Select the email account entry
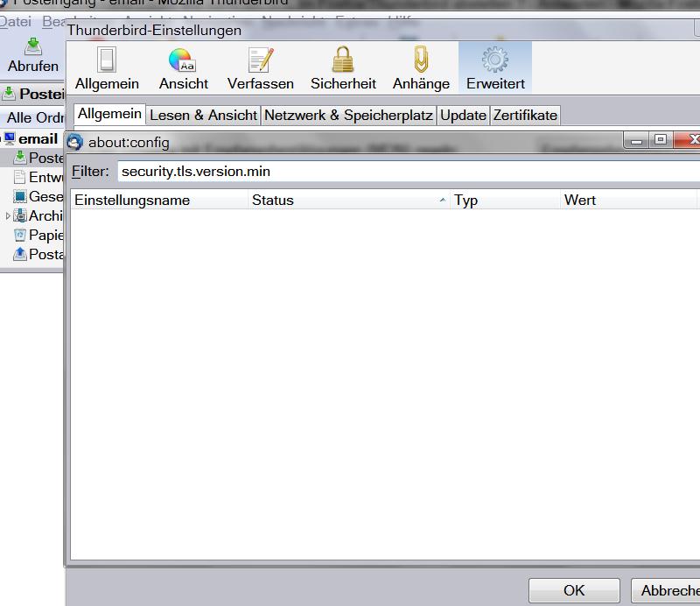This screenshot has width=700, height=606. pyautogui.click(x=32, y=138)
